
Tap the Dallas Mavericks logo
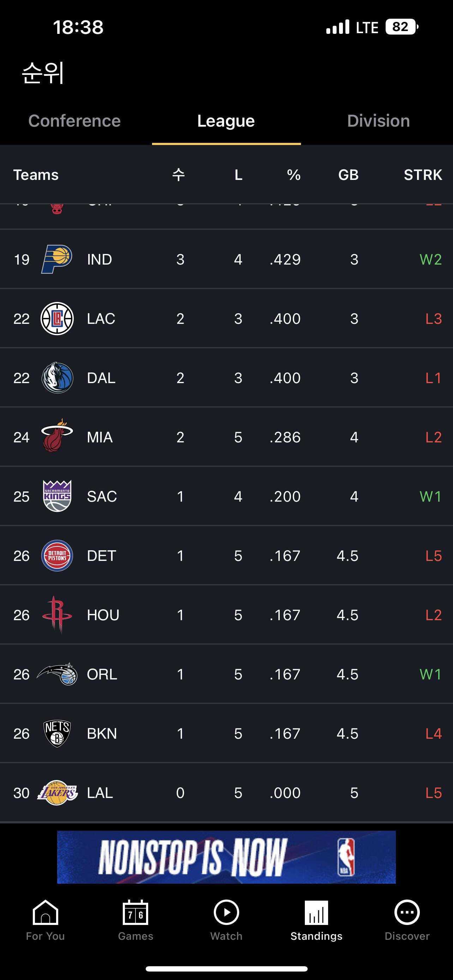click(57, 378)
